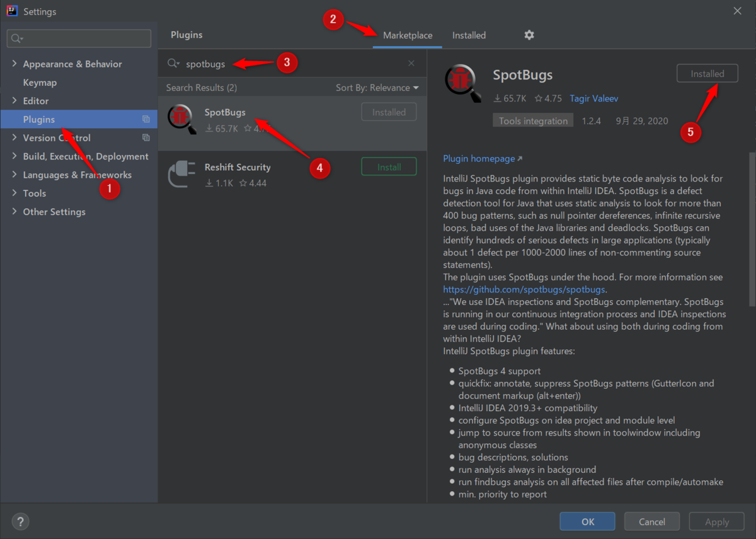Click the Install button for Reshift Security

[x=389, y=166]
